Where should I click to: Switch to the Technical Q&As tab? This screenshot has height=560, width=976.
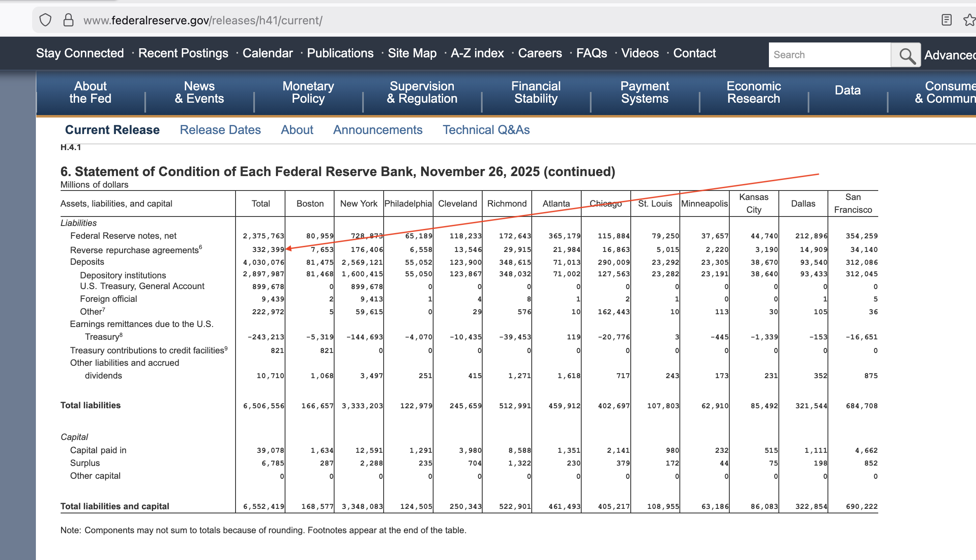tap(486, 130)
